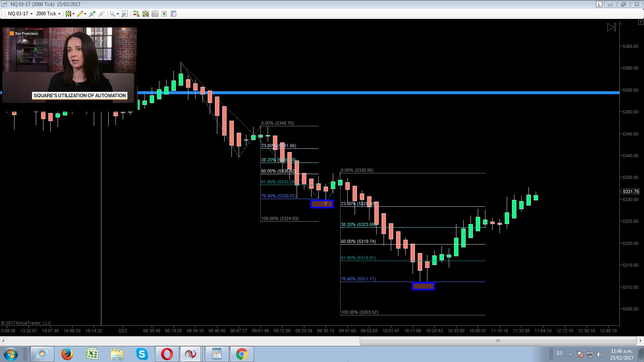Click the scrollbar right arrow below chart
The width and height of the screenshot is (644, 362).
click(x=640, y=341)
